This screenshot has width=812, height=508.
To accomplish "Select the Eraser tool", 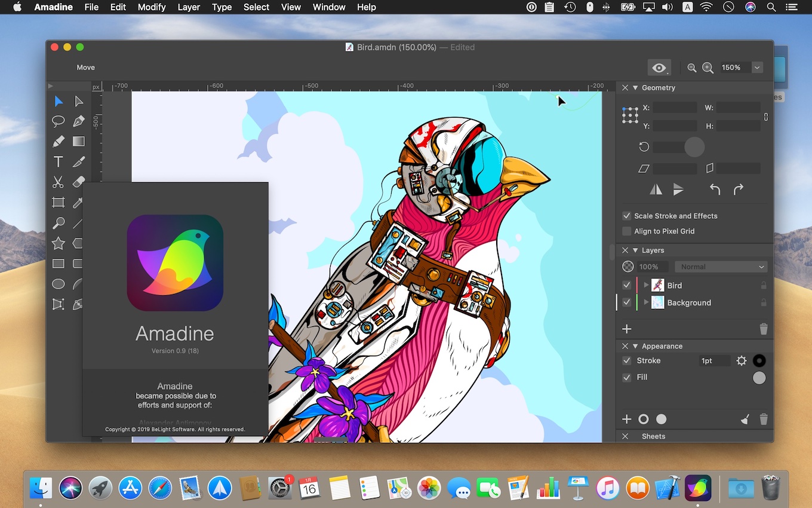I will pyautogui.click(x=78, y=181).
